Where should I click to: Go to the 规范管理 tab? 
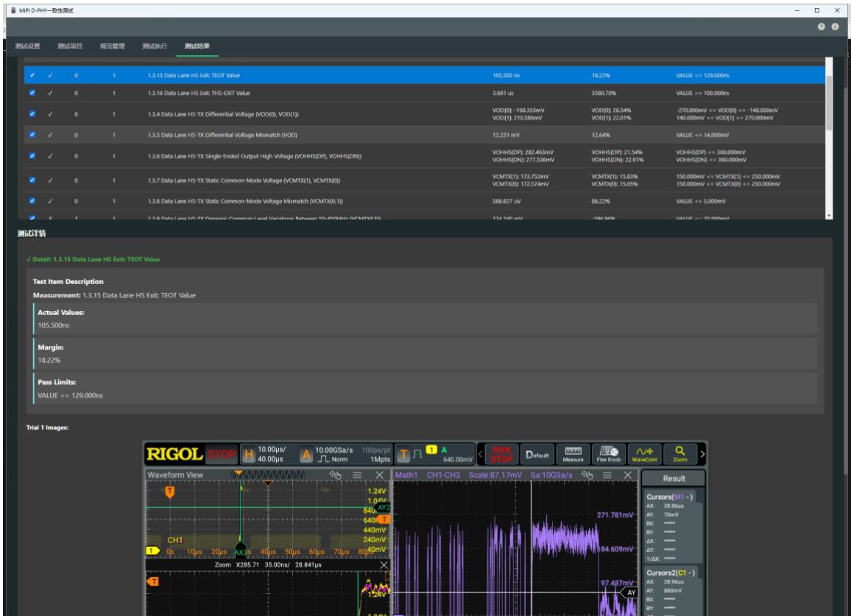(113, 46)
